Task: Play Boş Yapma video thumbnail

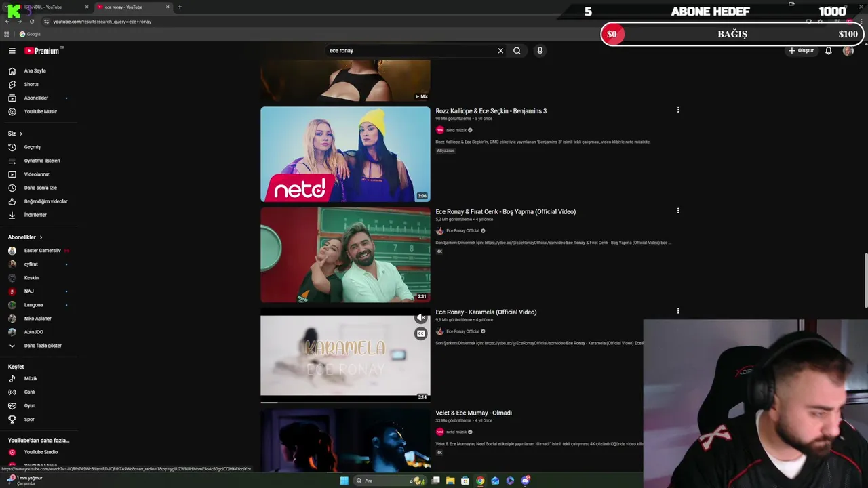Action: coord(345,255)
